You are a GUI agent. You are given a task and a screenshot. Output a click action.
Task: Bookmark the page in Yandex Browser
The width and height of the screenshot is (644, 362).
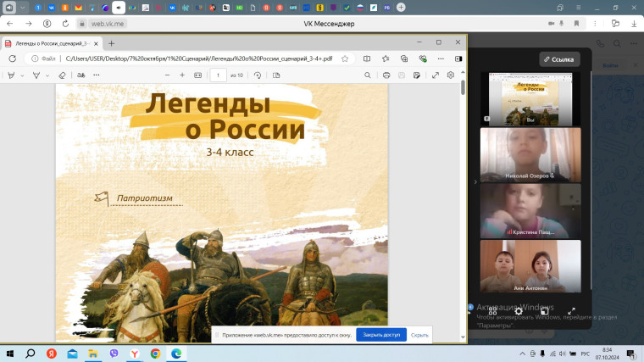577,24
